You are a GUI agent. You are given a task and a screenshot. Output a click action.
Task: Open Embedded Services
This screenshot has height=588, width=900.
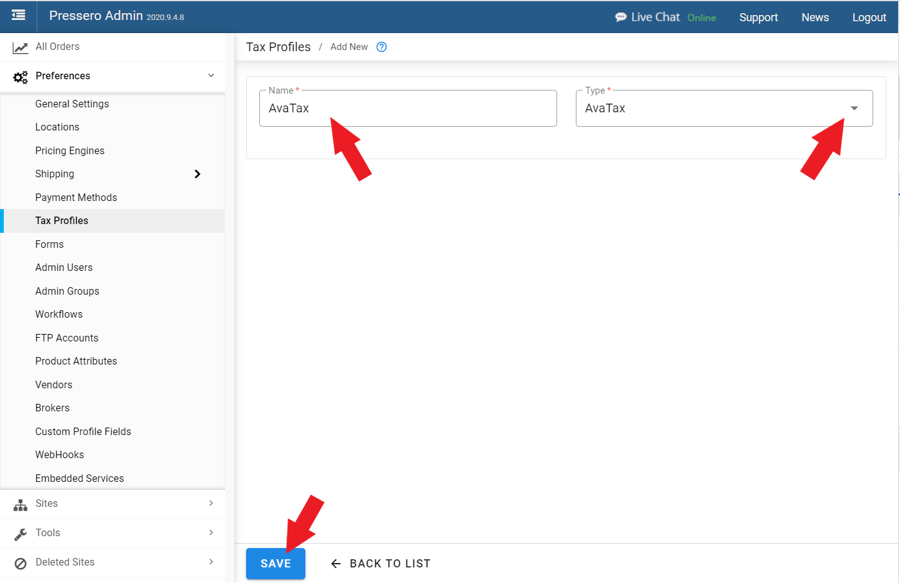click(79, 479)
